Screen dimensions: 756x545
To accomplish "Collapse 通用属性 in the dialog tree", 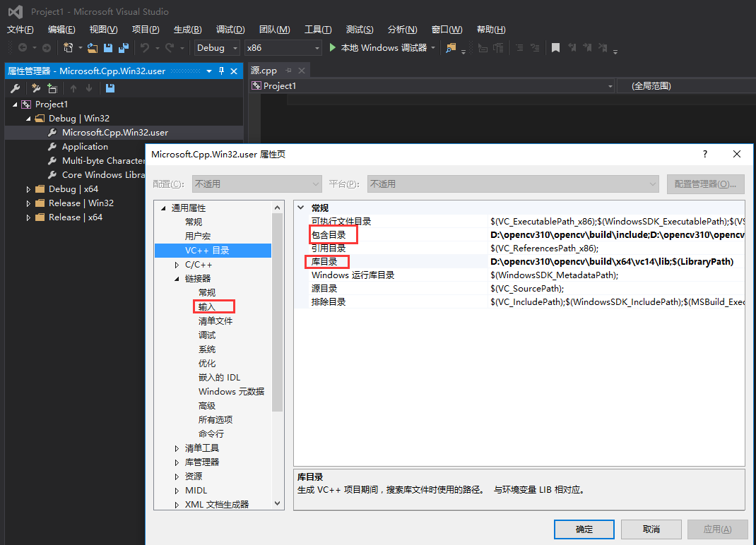I will (163, 208).
